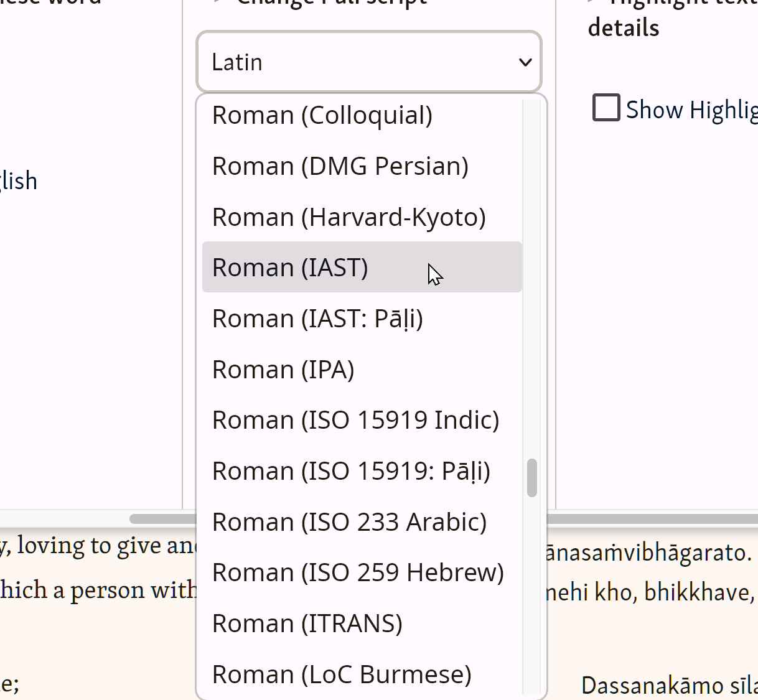Viewport: 758px width, 700px height.
Task: Choose Roman (DMG Persian) script
Action: coord(340,167)
